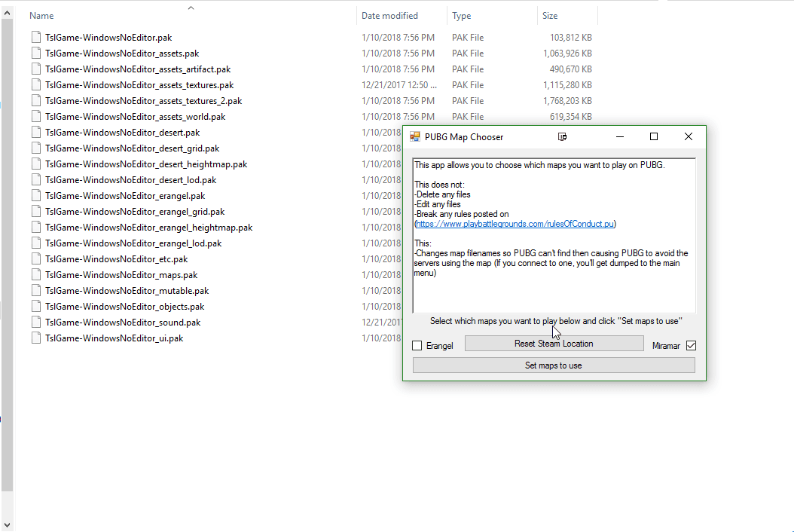Viewport: 794px width, 532px height.
Task: Minimize the PUBG Map Chooser window
Action: tap(620, 137)
